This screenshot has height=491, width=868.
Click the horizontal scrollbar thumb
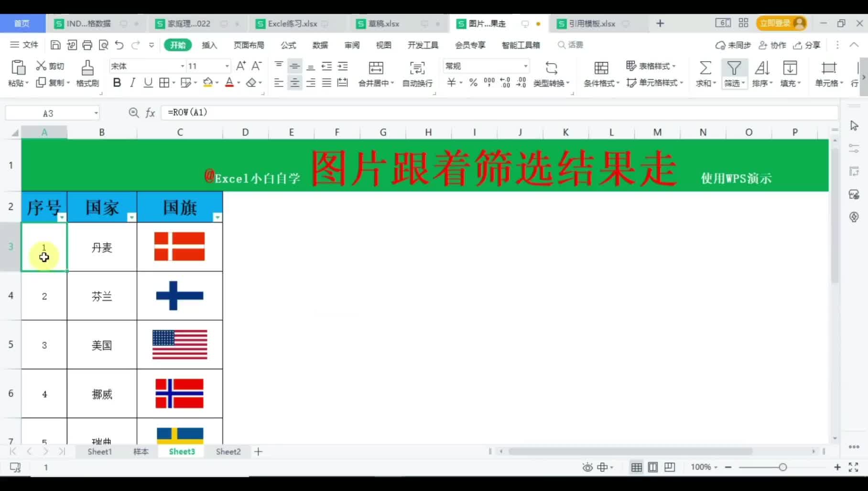630,451
